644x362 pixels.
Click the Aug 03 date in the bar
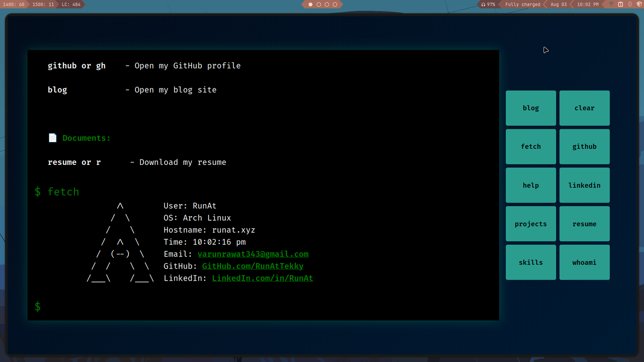[x=558, y=5]
